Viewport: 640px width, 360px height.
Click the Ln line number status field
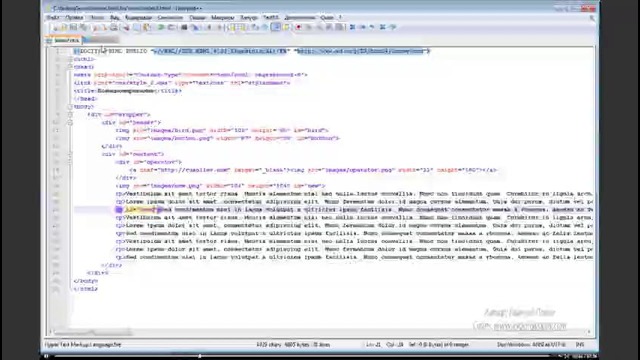pos(373,345)
